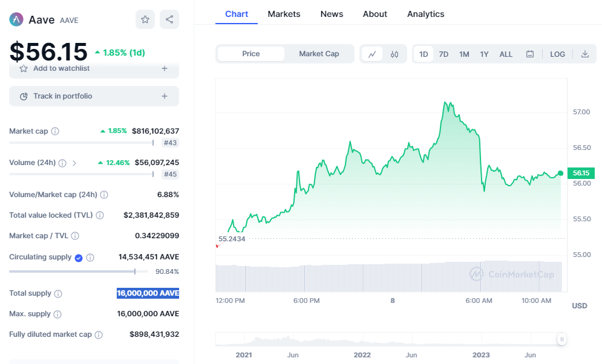Image resolution: width=602 pixels, height=364 pixels.
Task: Click the pie icon in Track in portfolio
Action: coord(24,96)
